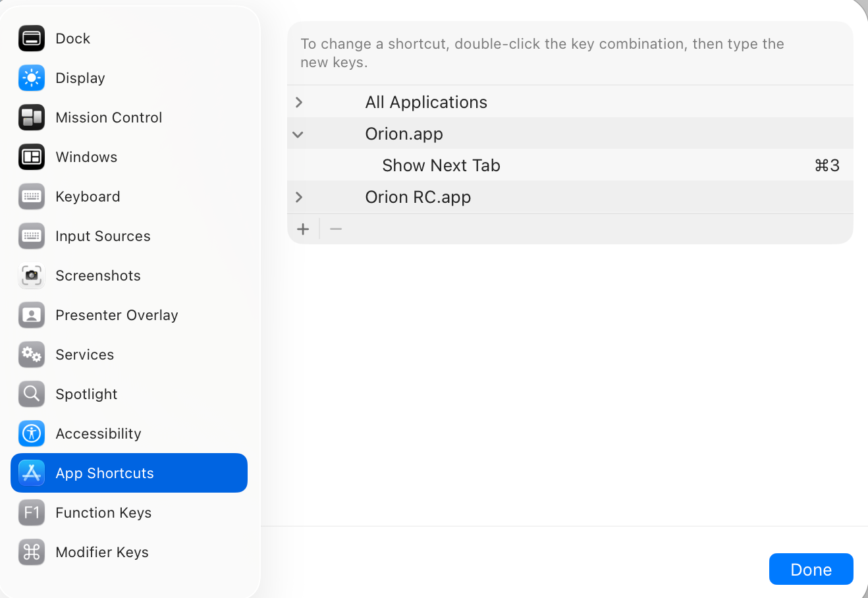
Task: Select the Services gears icon
Action: (x=32, y=355)
